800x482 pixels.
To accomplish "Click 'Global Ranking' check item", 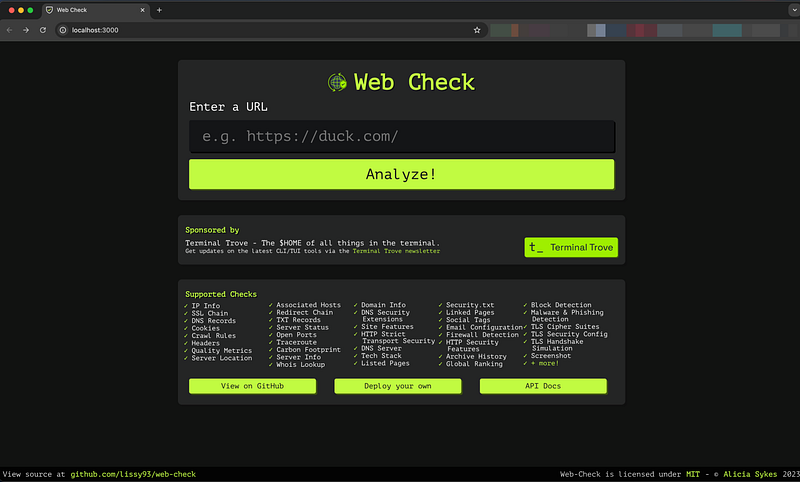I will pos(474,364).
